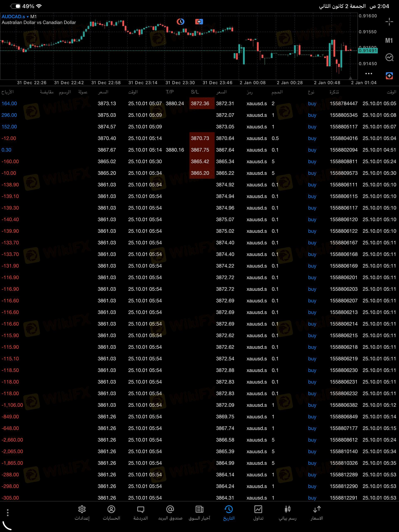This screenshot has width=399, height=532.
Task: Tap the red-blue one-click trading icon
Action: click(199, 22)
